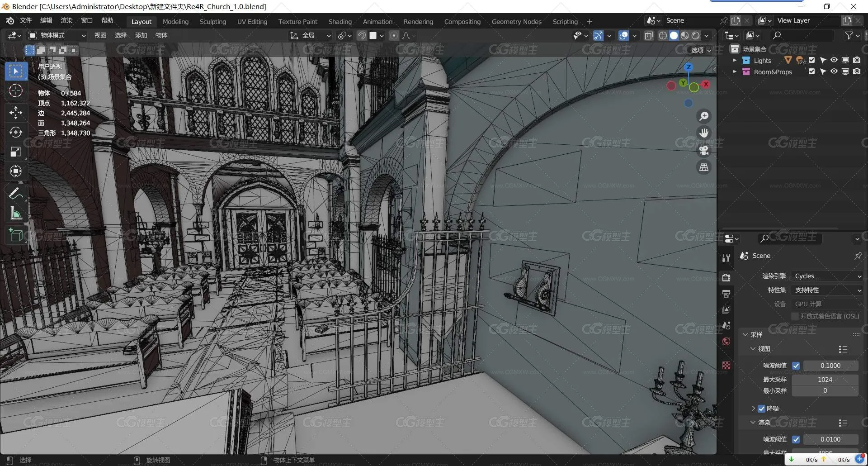The height and width of the screenshot is (466, 868).
Task: Select the Box Select tool
Action: [x=16, y=71]
